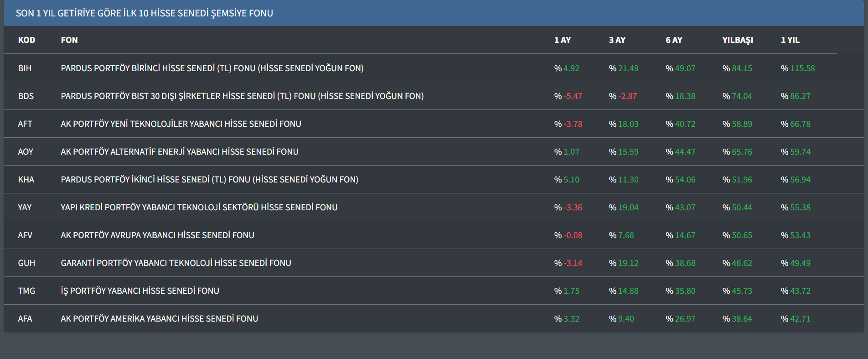This screenshot has width=868, height=359.
Task: Click the 6 AY column header
Action: point(674,40)
